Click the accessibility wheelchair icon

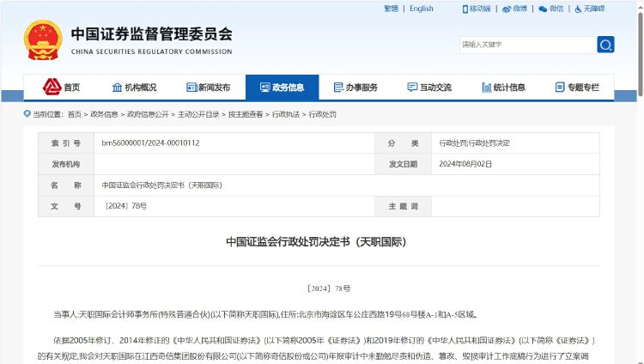tap(578, 9)
